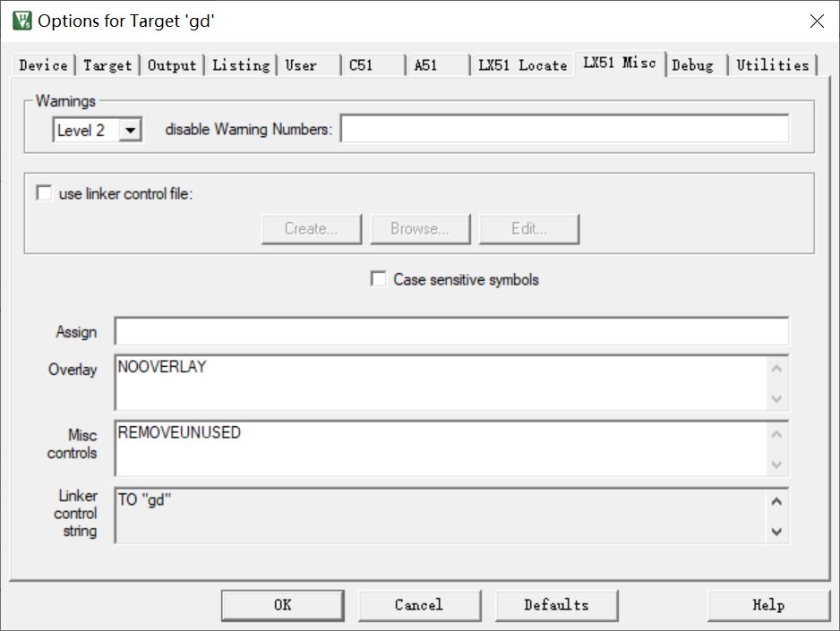
Task: Switch to the C51 tab
Action: (373, 65)
